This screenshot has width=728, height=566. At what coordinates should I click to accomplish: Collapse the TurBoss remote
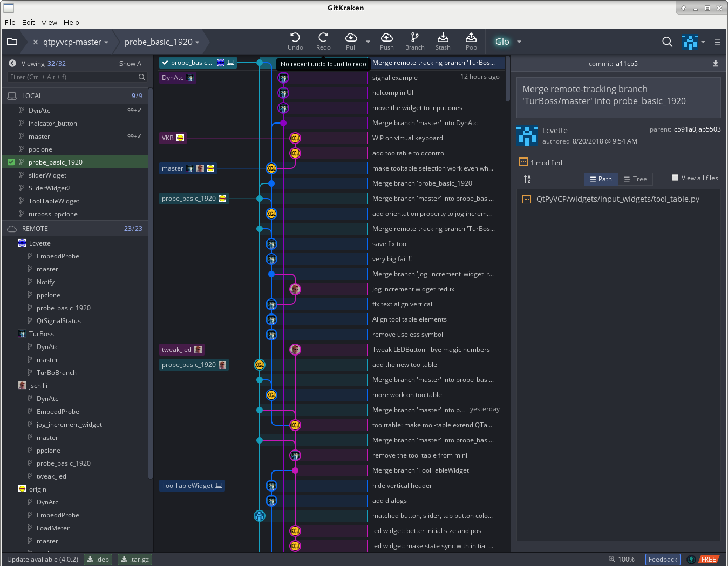coord(42,334)
